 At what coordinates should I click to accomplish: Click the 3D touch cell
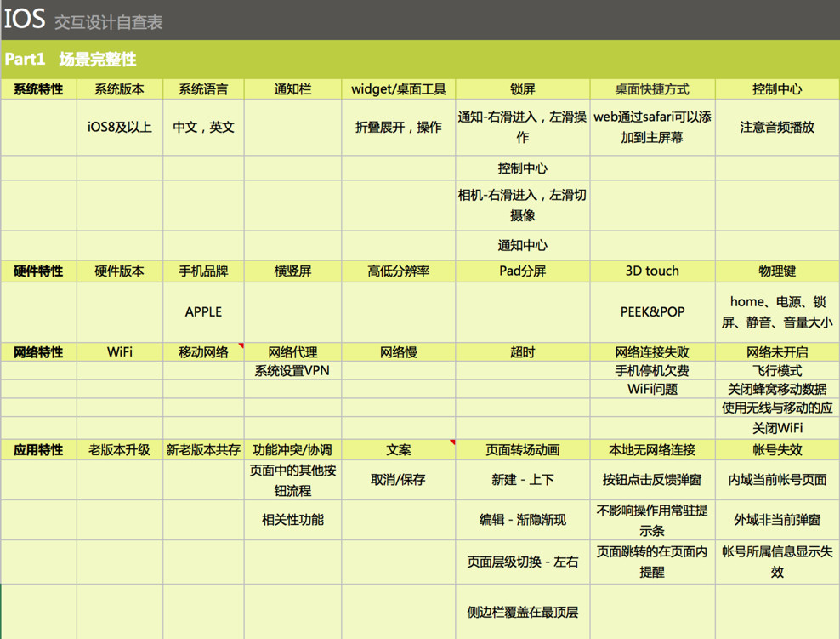pos(652,271)
